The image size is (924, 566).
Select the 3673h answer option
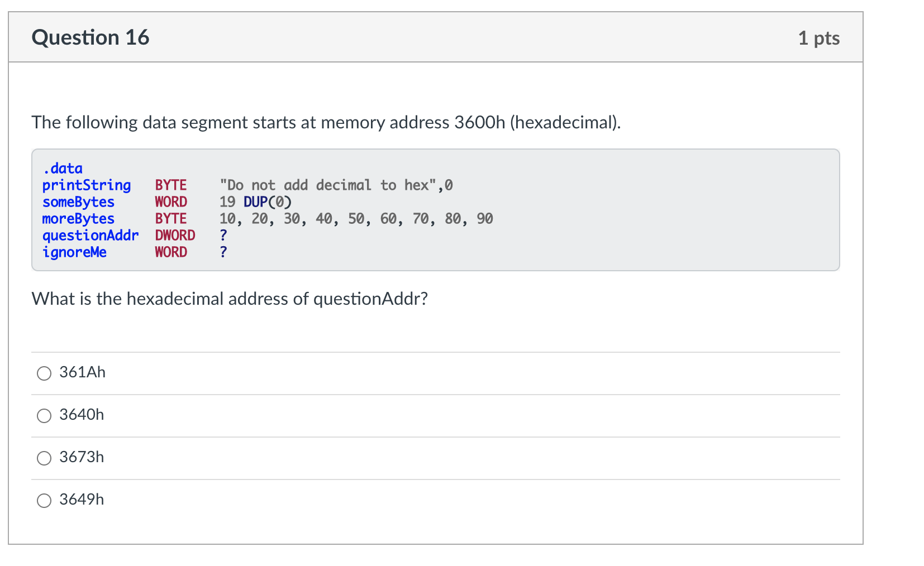pyautogui.click(x=44, y=458)
